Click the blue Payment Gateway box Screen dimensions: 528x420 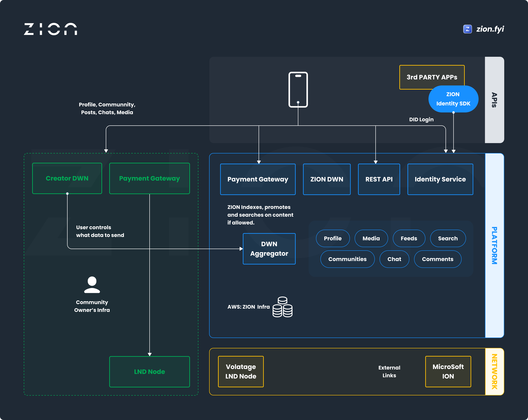[258, 179]
